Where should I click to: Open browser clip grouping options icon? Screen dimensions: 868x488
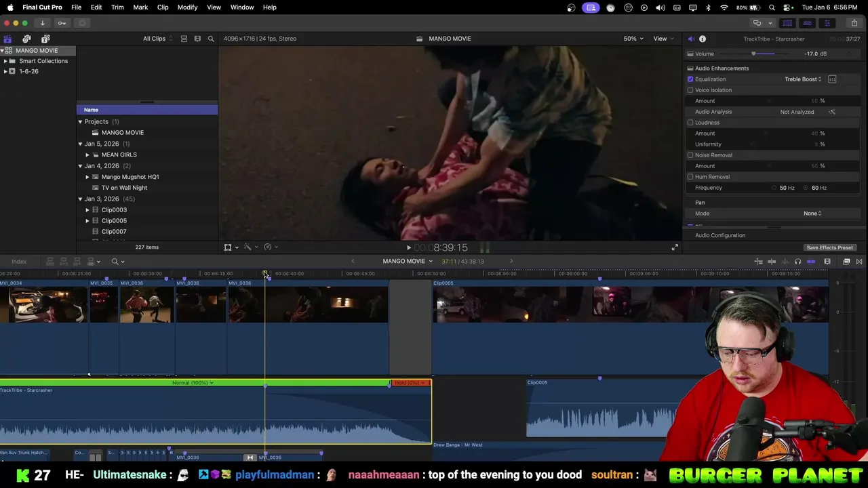tap(197, 39)
